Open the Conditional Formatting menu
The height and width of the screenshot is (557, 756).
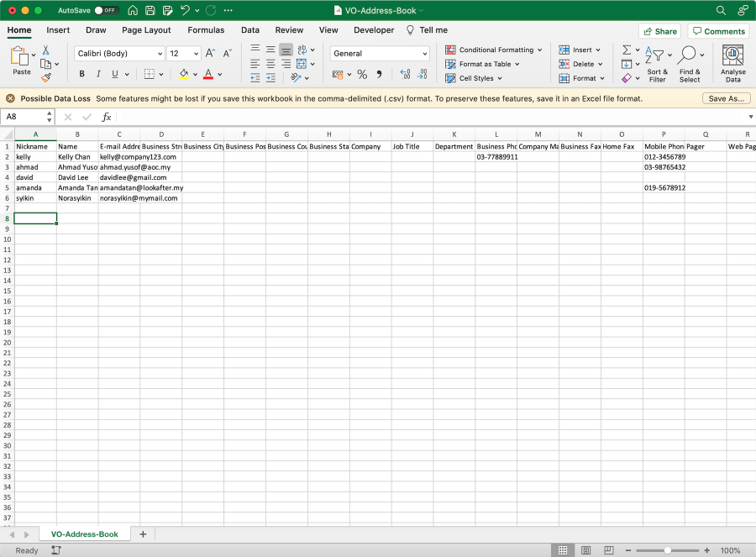pyautogui.click(x=495, y=50)
